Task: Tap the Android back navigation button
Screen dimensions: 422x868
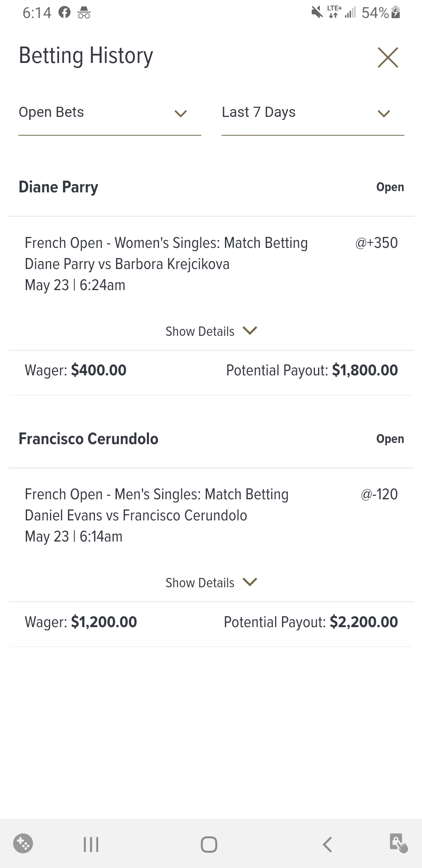Action: (x=327, y=844)
